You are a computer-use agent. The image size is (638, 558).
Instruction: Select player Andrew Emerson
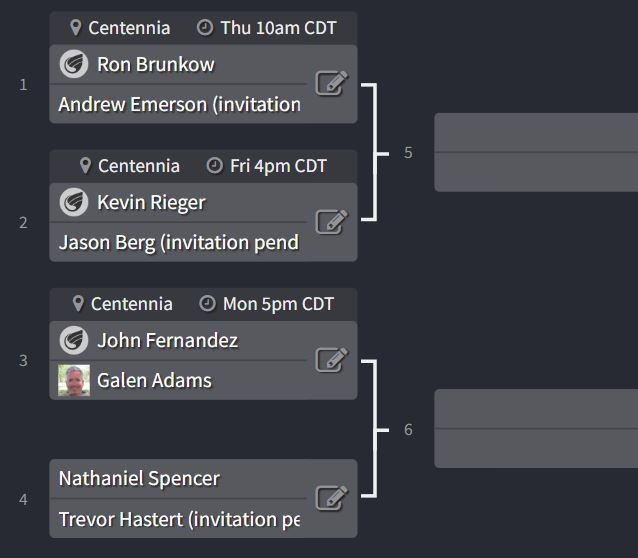[x=179, y=104]
